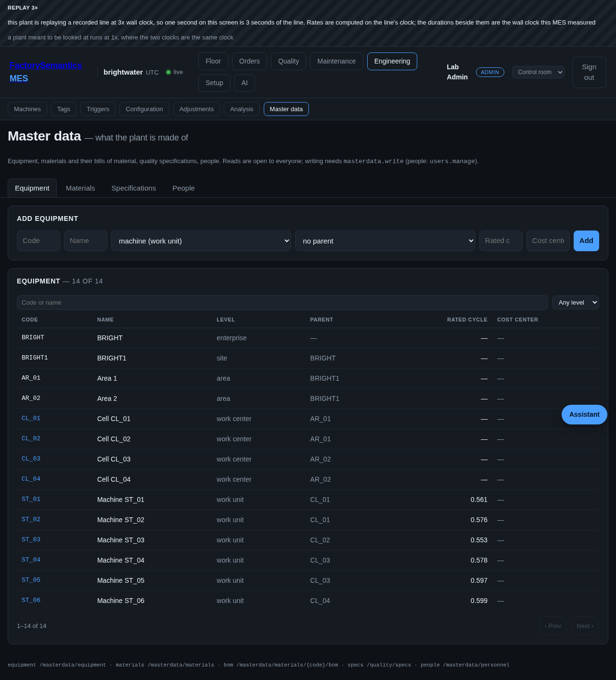The image size is (616, 680).
Task: Focus the Cost center input field
Action: coord(548,241)
